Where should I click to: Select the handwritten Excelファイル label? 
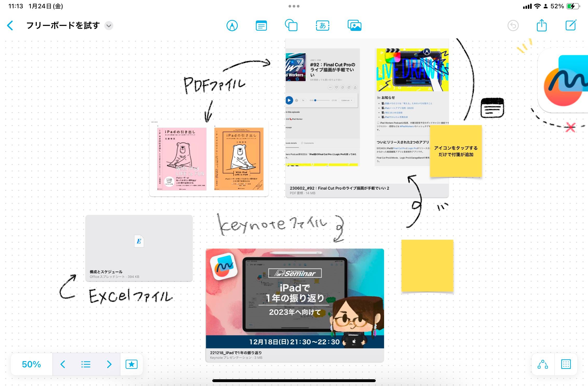(x=131, y=296)
